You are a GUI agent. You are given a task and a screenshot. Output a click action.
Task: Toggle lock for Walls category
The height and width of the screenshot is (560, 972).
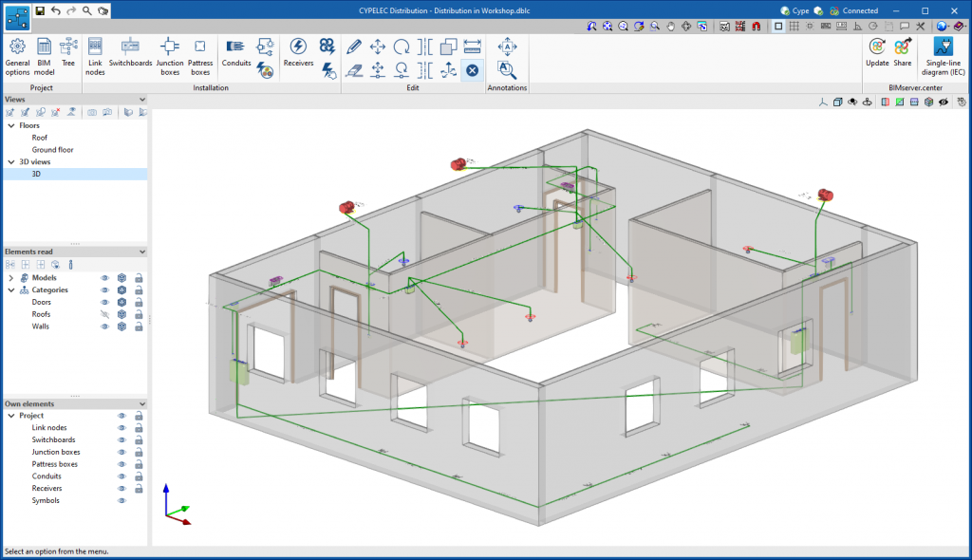(x=139, y=327)
